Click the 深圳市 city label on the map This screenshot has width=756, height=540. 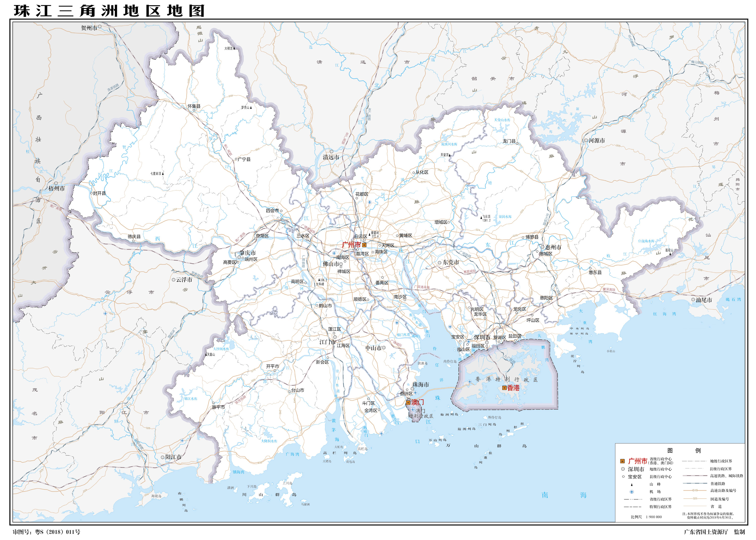point(482,337)
